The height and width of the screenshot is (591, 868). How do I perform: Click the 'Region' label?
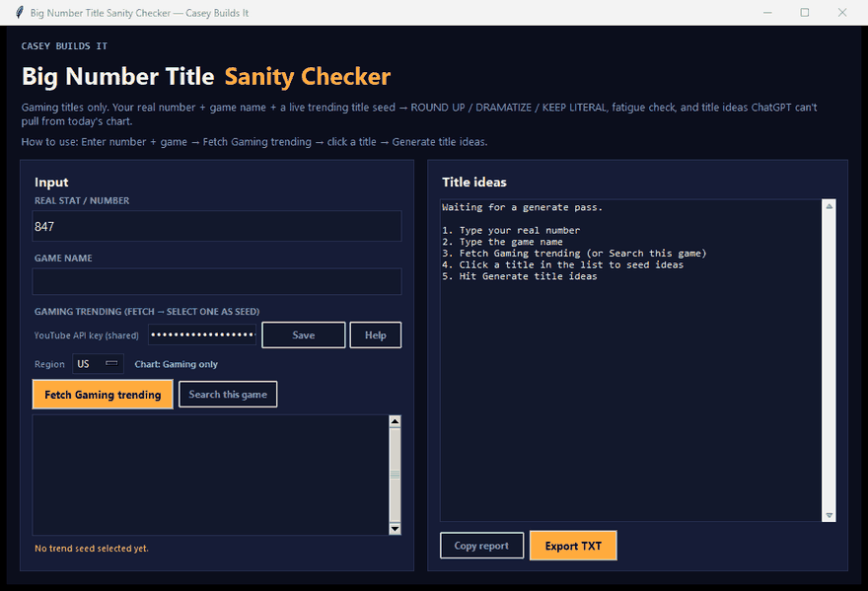[49, 364]
